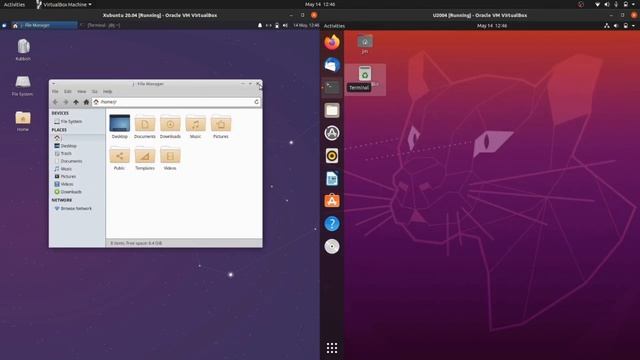Switch to Terminal window button in Xubuntu panel
Viewport: 640px width, 360px height.
[x=100, y=25]
